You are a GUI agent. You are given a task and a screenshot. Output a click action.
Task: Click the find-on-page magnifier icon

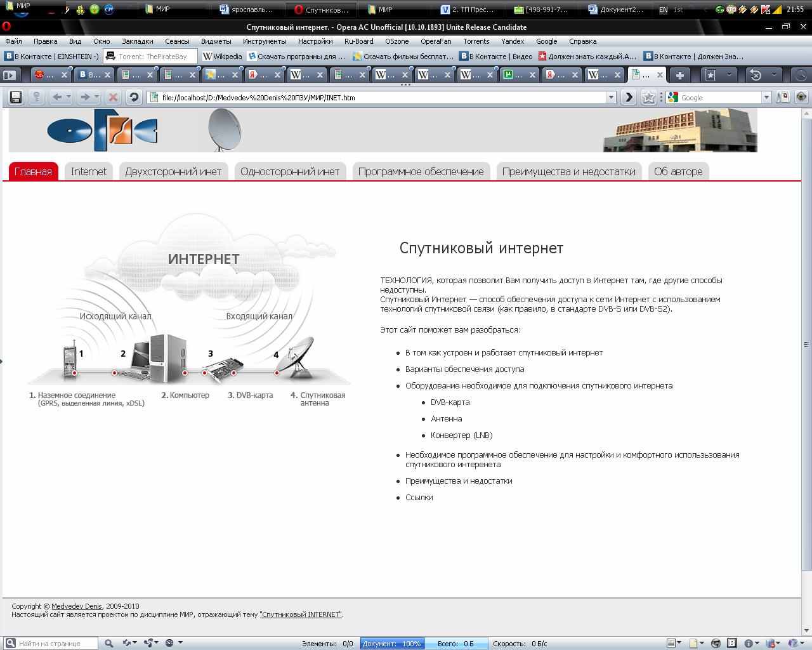pyautogui.click(x=108, y=643)
